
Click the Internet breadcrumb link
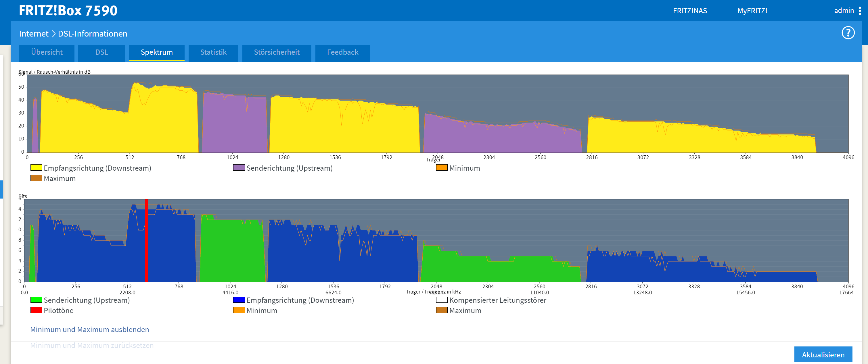coord(34,34)
